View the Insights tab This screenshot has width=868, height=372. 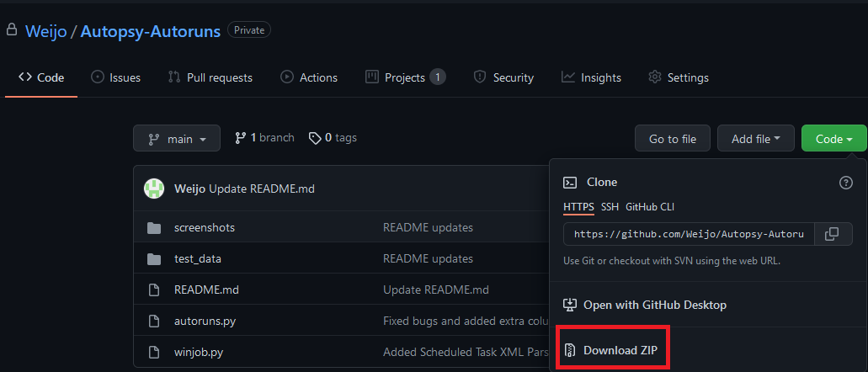[x=591, y=77]
